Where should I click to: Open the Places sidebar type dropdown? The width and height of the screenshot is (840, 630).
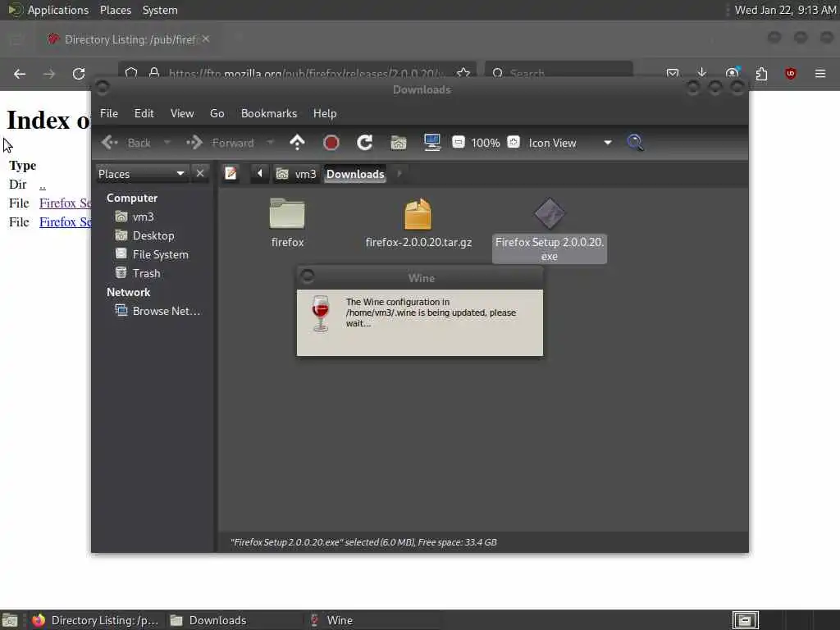pyautogui.click(x=141, y=174)
